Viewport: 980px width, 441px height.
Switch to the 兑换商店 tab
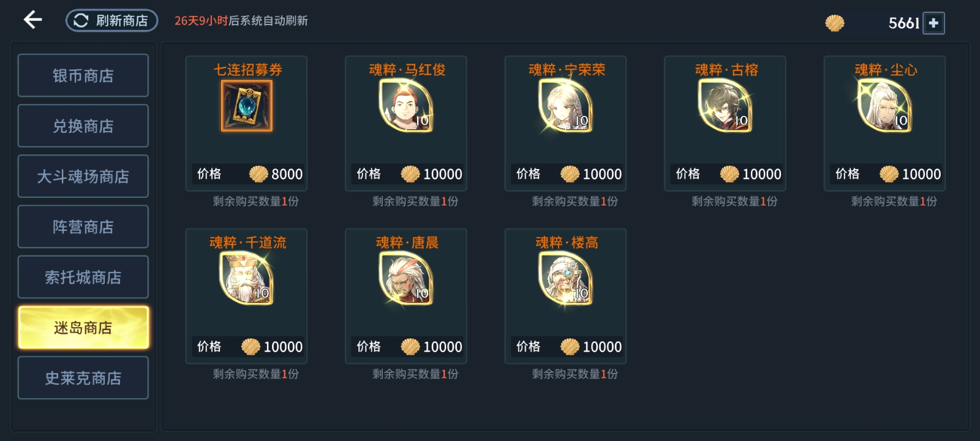tap(83, 126)
